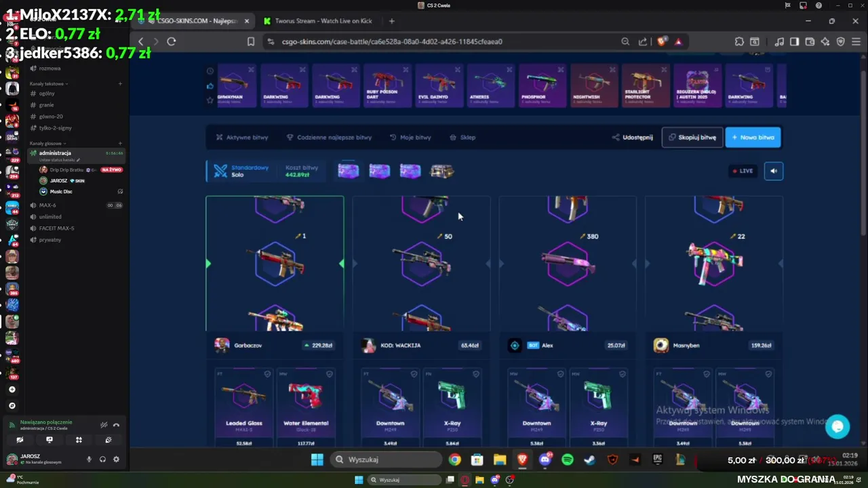The width and height of the screenshot is (868, 488).
Task: Click the share icon in address bar
Action: (643, 41)
